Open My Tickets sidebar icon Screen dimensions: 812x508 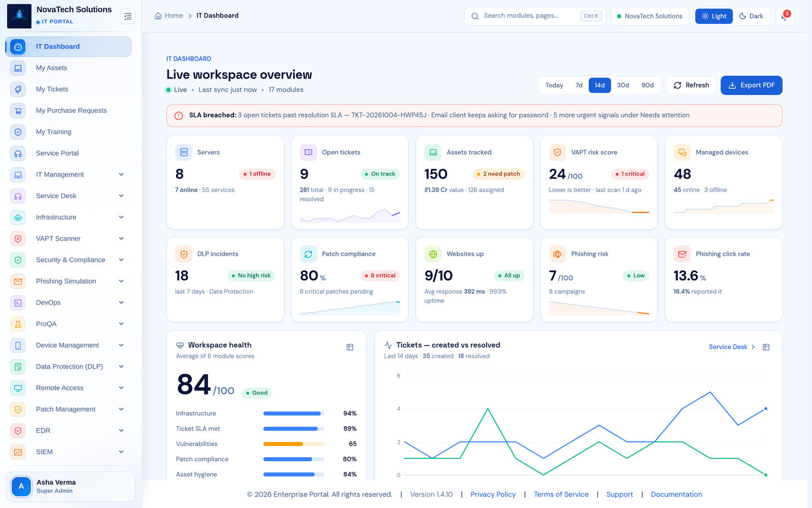point(18,89)
